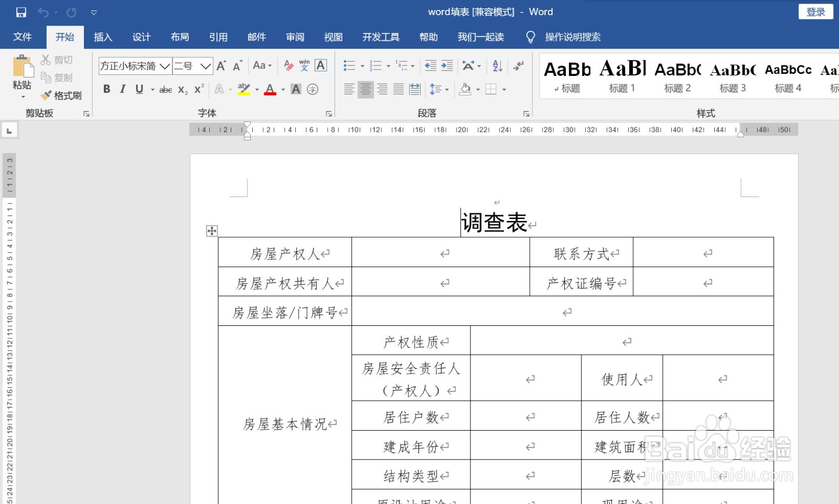Click the table move handle
This screenshot has height=504, width=839.
click(x=212, y=231)
